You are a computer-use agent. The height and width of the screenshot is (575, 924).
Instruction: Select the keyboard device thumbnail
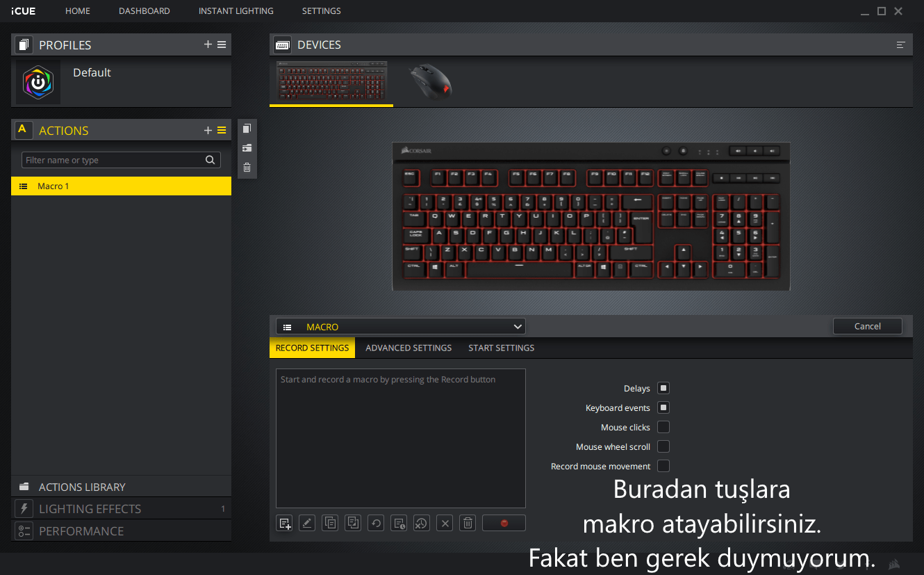331,82
